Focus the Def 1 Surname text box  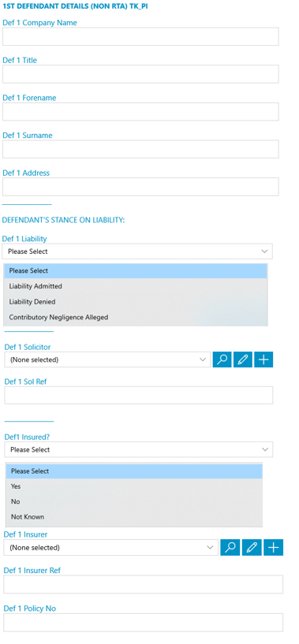[x=140, y=149]
